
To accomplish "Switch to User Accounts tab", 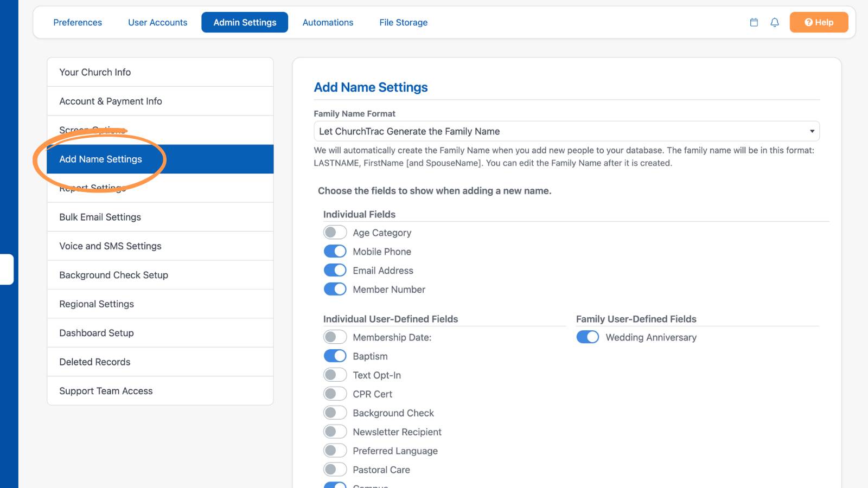I will 157,22.
